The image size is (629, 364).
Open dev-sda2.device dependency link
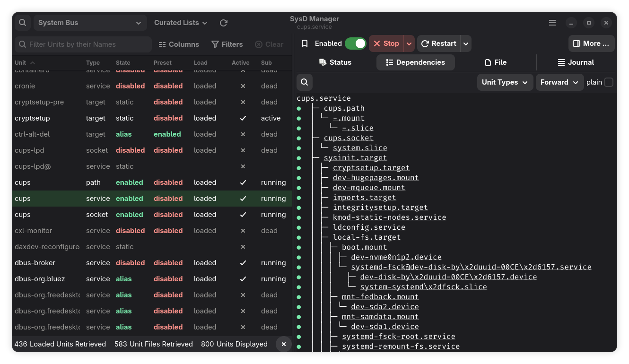click(384, 307)
